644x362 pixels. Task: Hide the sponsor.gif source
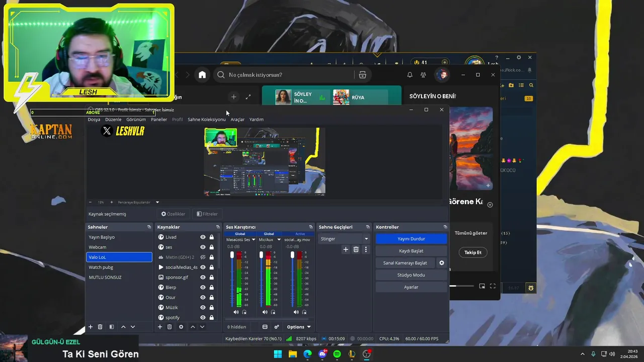[203, 278]
